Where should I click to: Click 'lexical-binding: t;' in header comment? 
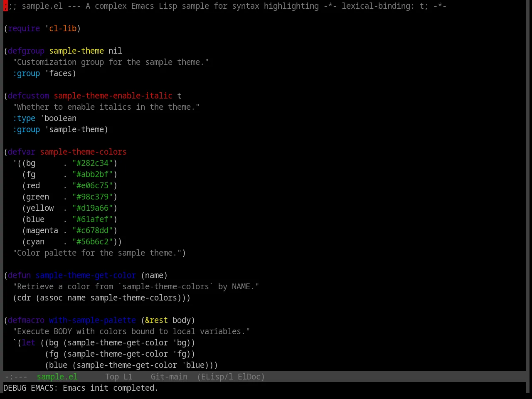click(x=385, y=6)
